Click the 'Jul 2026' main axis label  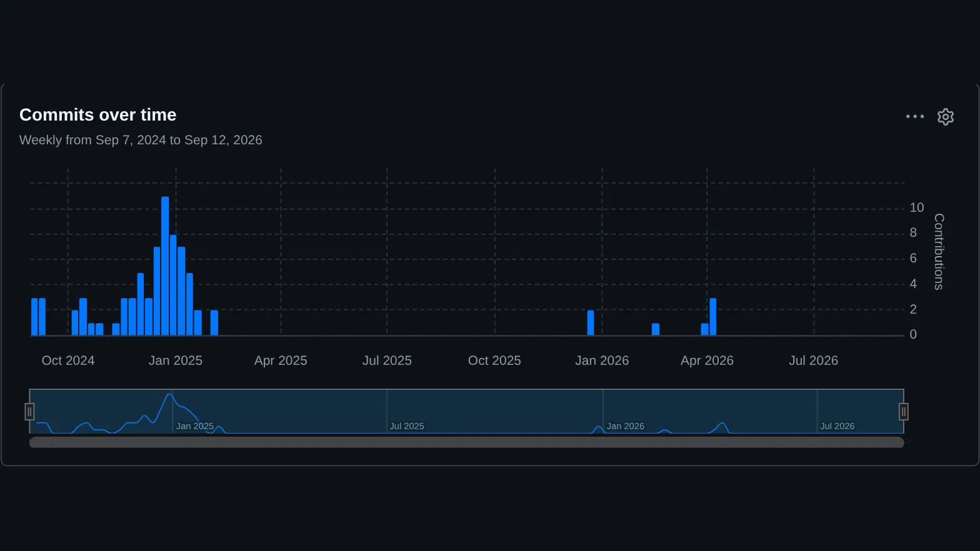[x=813, y=360]
